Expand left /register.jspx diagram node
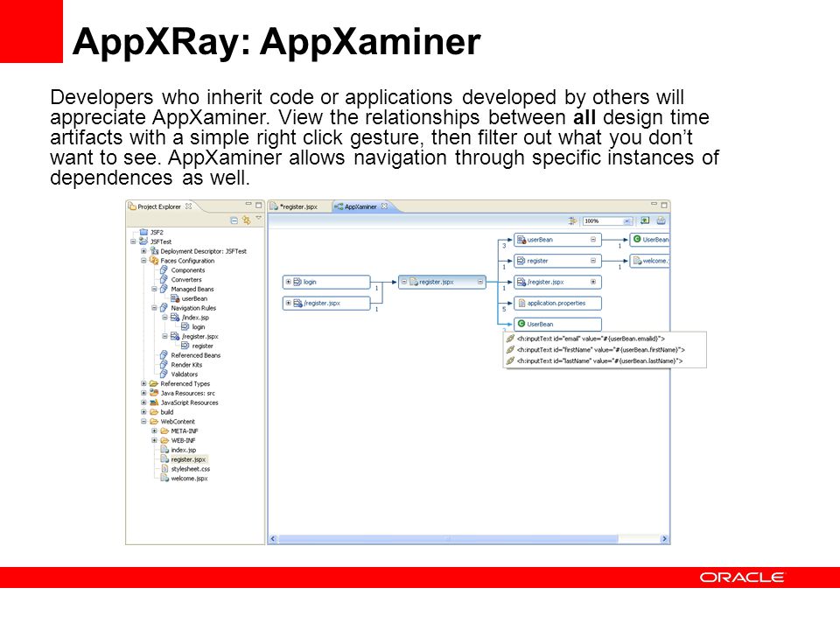Viewport: 840px width, 630px height. (288, 304)
